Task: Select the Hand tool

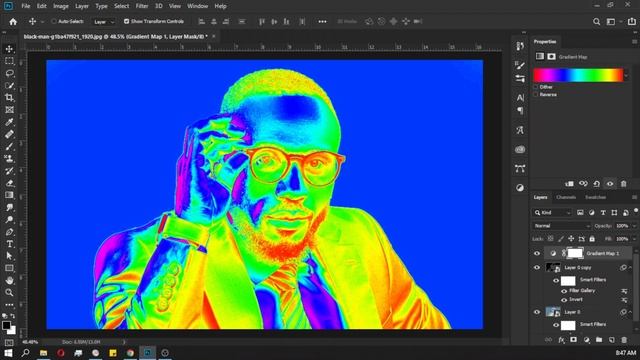Action: pyautogui.click(x=9, y=280)
